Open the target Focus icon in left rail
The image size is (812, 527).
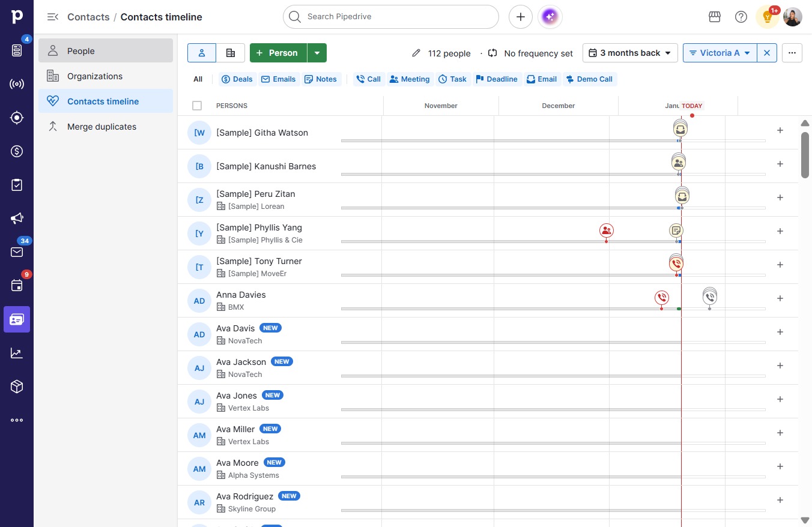click(x=17, y=118)
